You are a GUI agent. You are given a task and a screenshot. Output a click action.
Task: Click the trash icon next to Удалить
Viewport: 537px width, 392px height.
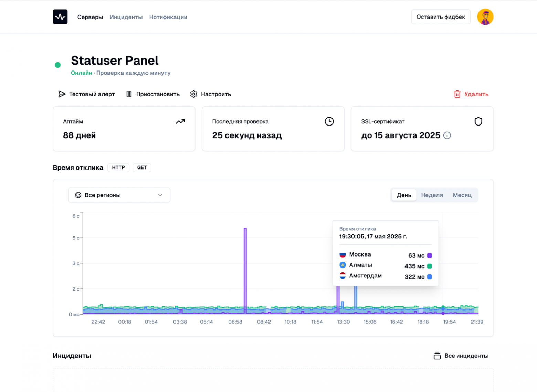457,94
